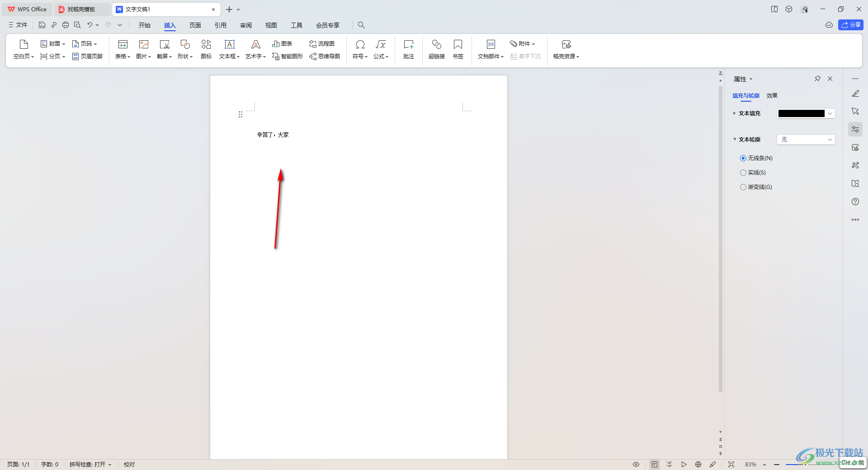Click the Proofread status button
868x470 pixels.
[x=129, y=465]
